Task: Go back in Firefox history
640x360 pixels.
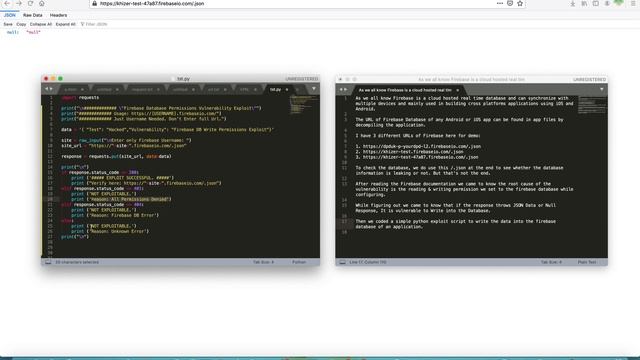Action: click(7, 3)
